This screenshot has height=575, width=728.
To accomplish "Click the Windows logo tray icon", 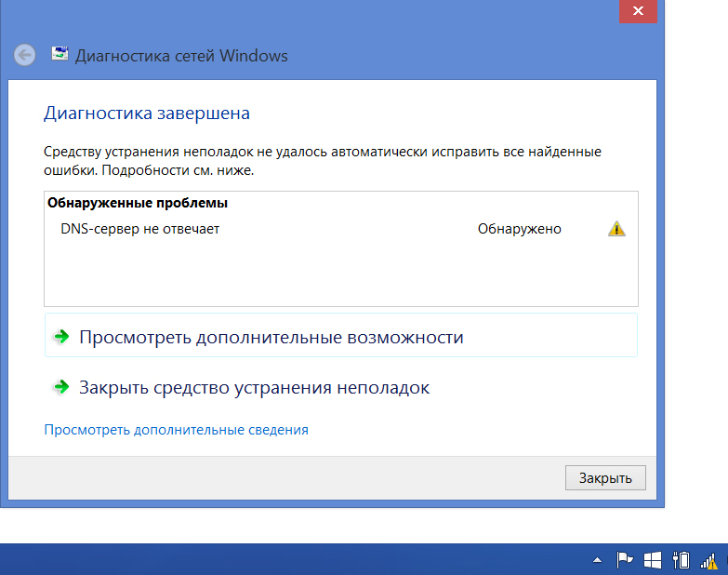I will 653,560.
